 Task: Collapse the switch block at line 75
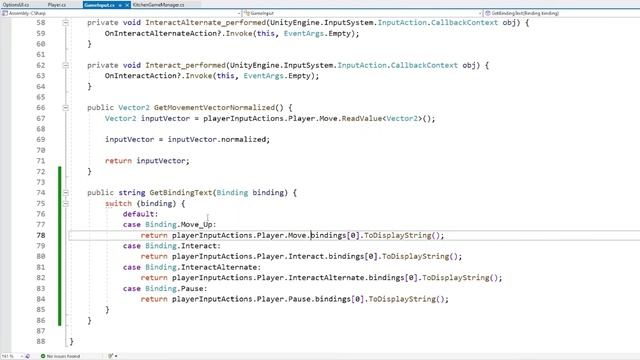65,203
